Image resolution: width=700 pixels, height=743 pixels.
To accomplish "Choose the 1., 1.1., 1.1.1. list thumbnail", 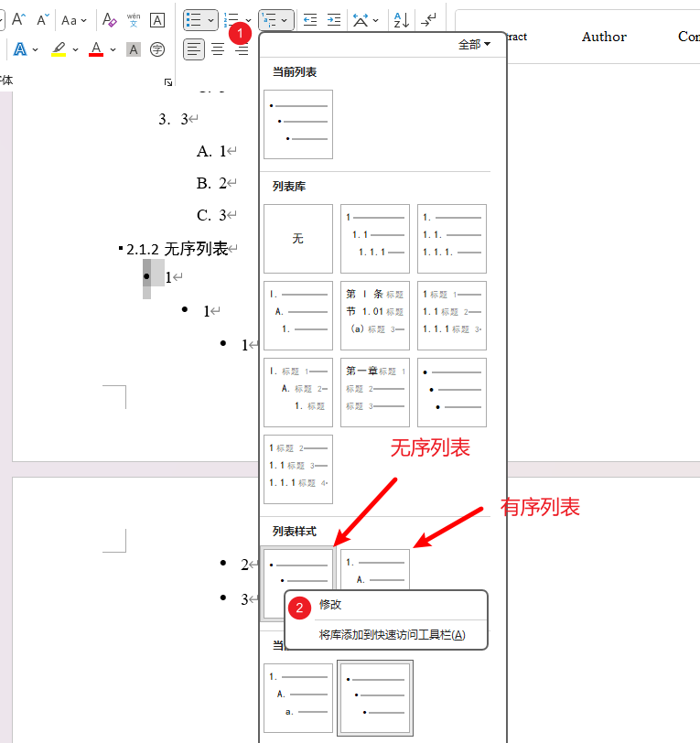I will [x=452, y=239].
